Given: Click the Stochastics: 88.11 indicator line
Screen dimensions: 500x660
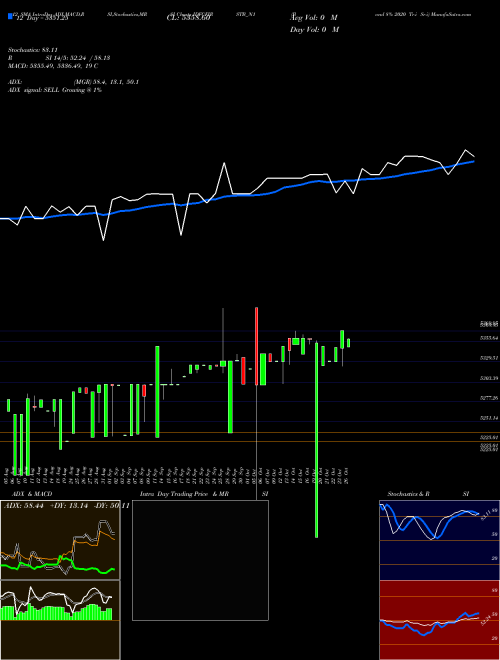Looking at the screenshot, I should coord(33,50).
